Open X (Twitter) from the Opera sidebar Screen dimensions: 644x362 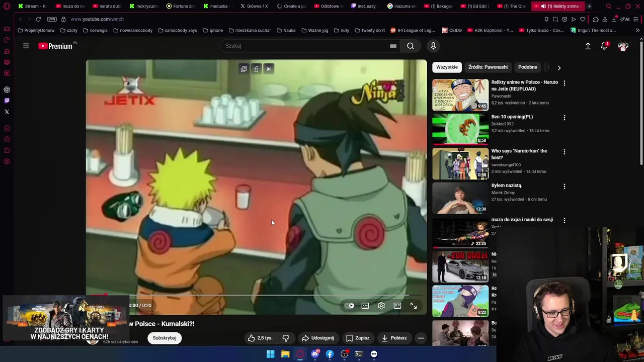point(7,112)
